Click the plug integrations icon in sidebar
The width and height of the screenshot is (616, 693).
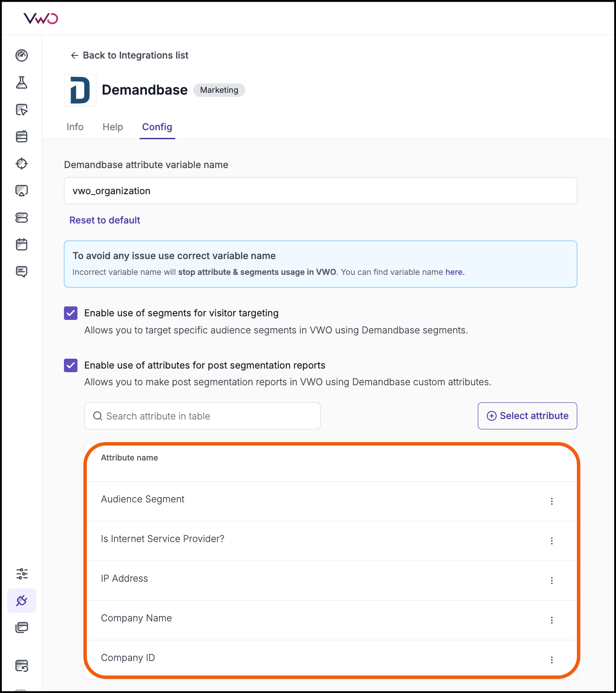[22, 601]
